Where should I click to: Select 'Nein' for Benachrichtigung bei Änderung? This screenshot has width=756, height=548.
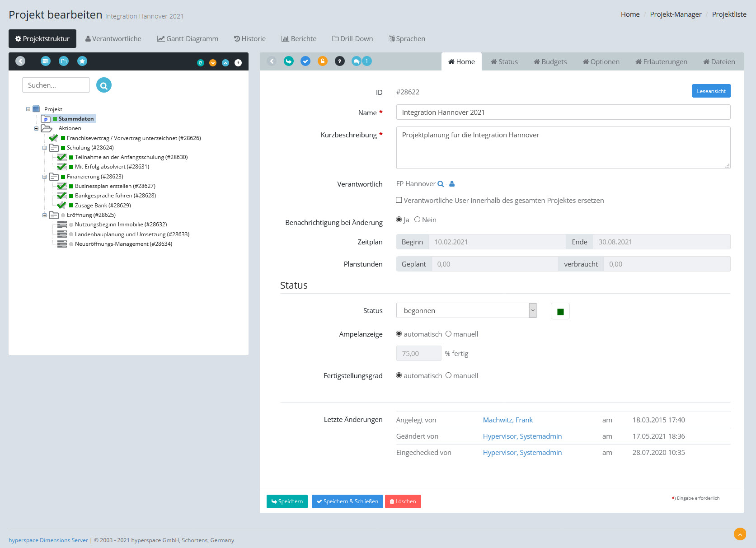pyautogui.click(x=418, y=220)
